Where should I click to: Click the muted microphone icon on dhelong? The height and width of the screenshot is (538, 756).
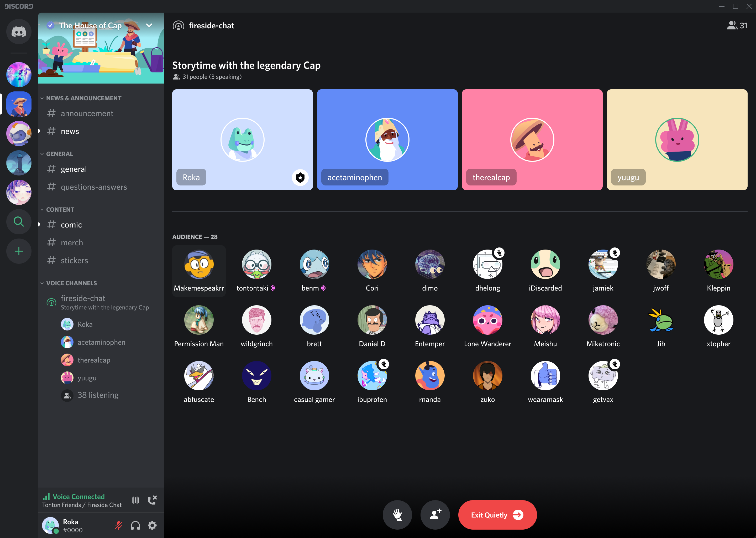click(500, 252)
